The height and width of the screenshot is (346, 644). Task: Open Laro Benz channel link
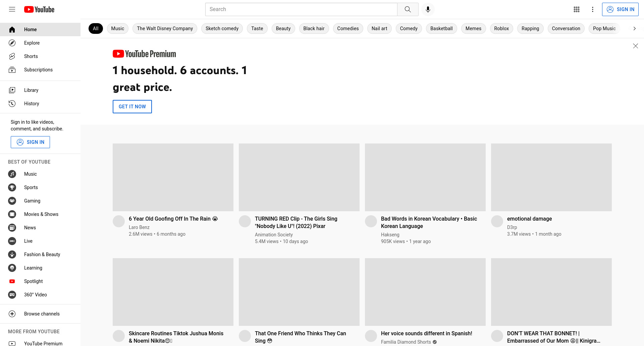tap(139, 227)
